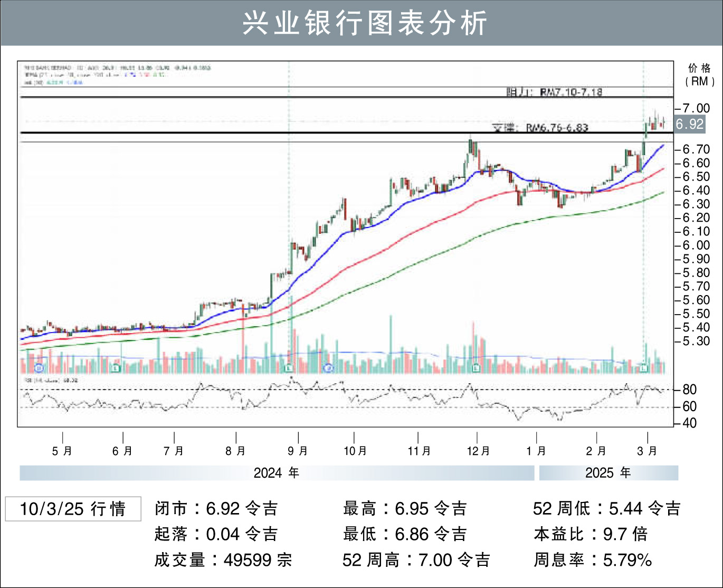Click the dividend marker near 5 月
The height and width of the screenshot is (588, 723).
40,368
